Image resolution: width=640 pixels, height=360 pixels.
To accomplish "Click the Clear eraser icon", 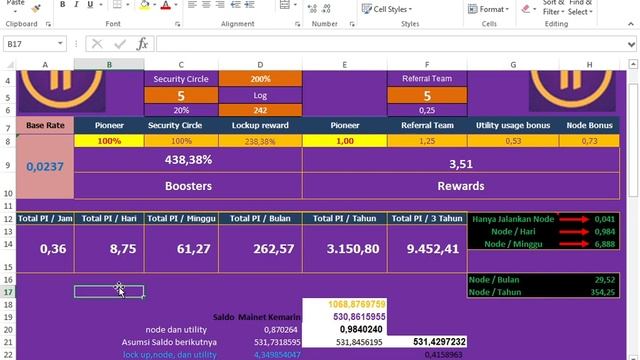I will (526, 9).
